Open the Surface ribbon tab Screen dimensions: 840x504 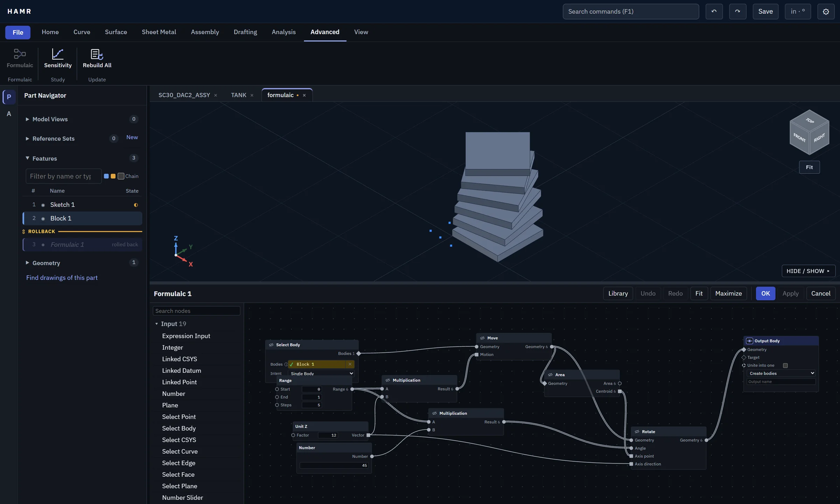pos(116,32)
